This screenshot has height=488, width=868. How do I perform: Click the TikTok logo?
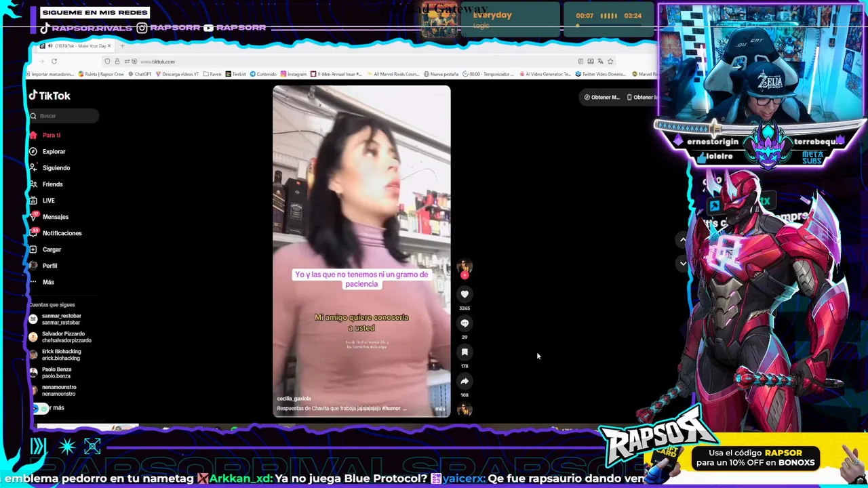[50, 96]
